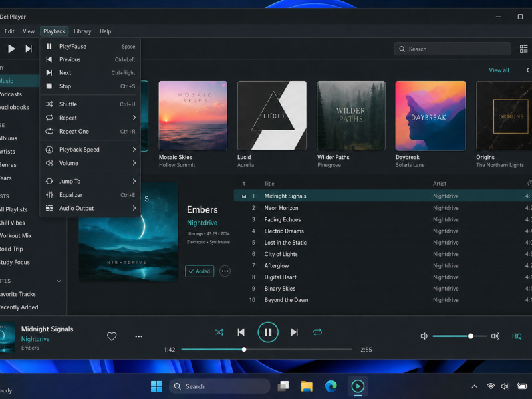Open the Help menu

pyautogui.click(x=106, y=31)
